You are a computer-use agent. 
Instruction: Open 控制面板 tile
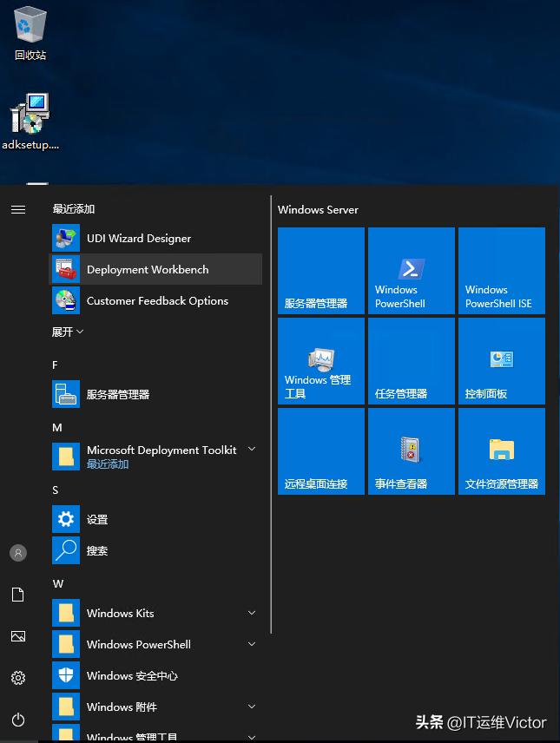coord(502,361)
